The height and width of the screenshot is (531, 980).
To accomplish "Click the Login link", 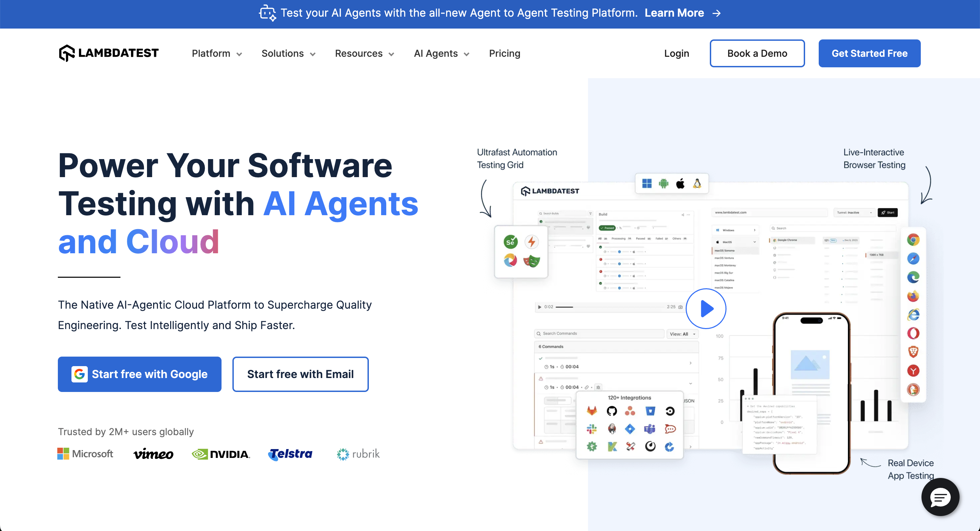I will pyautogui.click(x=676, y=54).
